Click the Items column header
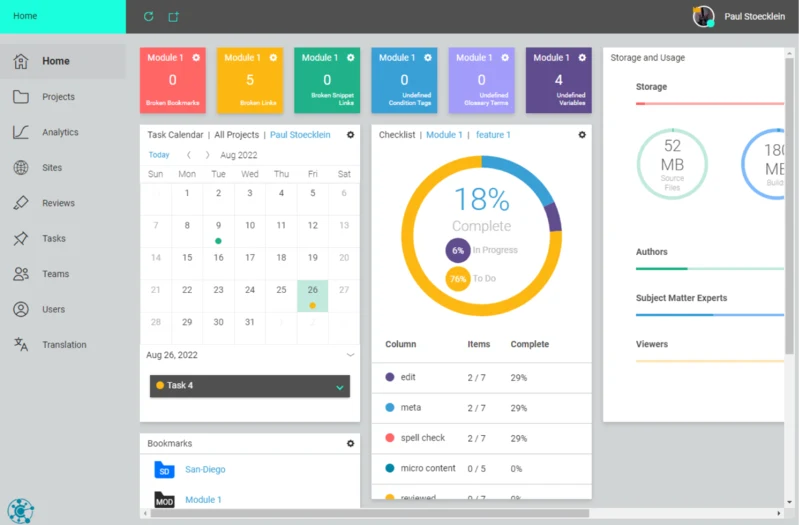Viewport: 799px width, 525px height. 478,344
